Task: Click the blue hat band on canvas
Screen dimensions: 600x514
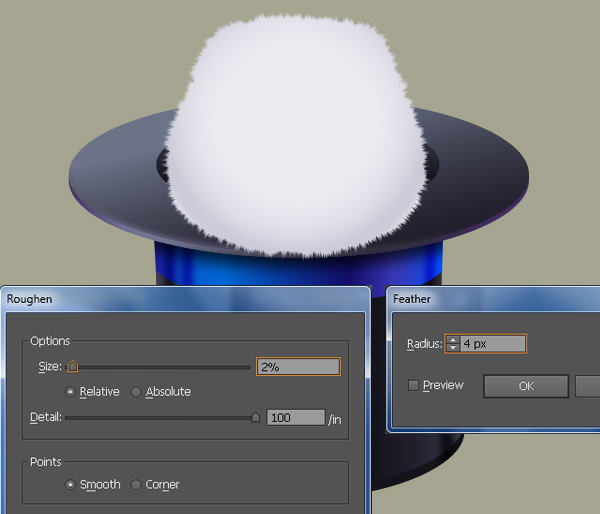Action: coord(298,270)
